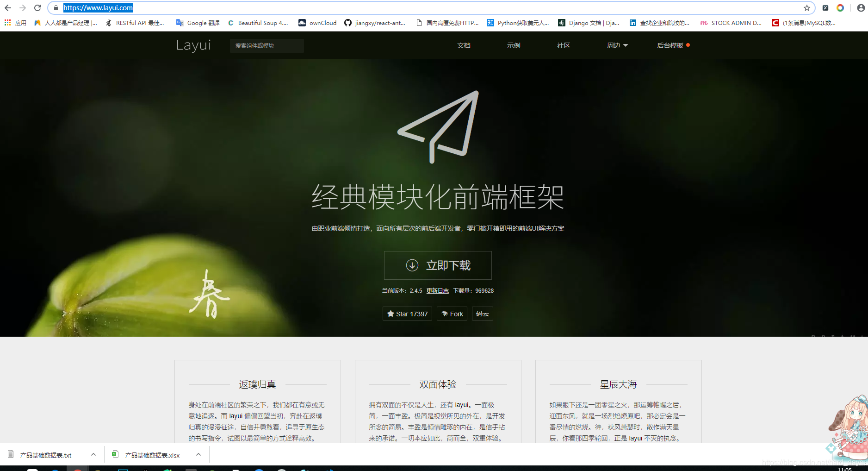This screenshot has height=471, width=868.
Task: Open the MySQL CSDN bookmark
Action: (x=804, y=23)
